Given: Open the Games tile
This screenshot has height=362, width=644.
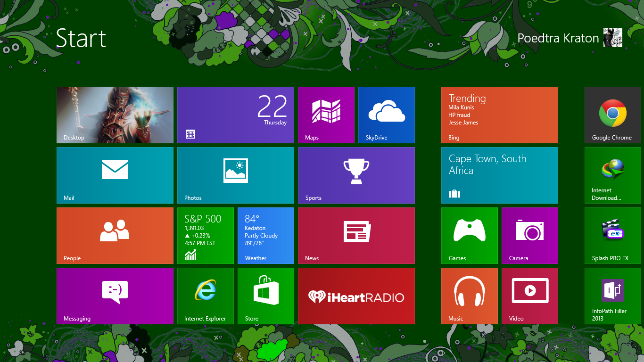Looking at the screenshot, I should click(469, 235).
